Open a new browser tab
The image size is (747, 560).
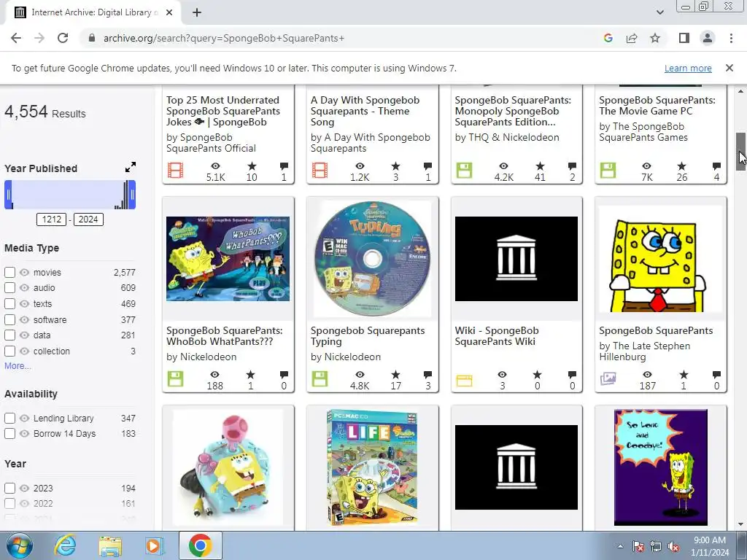click(197, 12)
